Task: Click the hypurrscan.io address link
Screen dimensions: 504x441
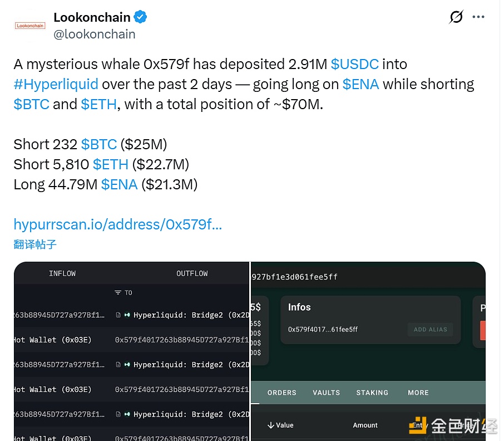Action: coord(117,224)
